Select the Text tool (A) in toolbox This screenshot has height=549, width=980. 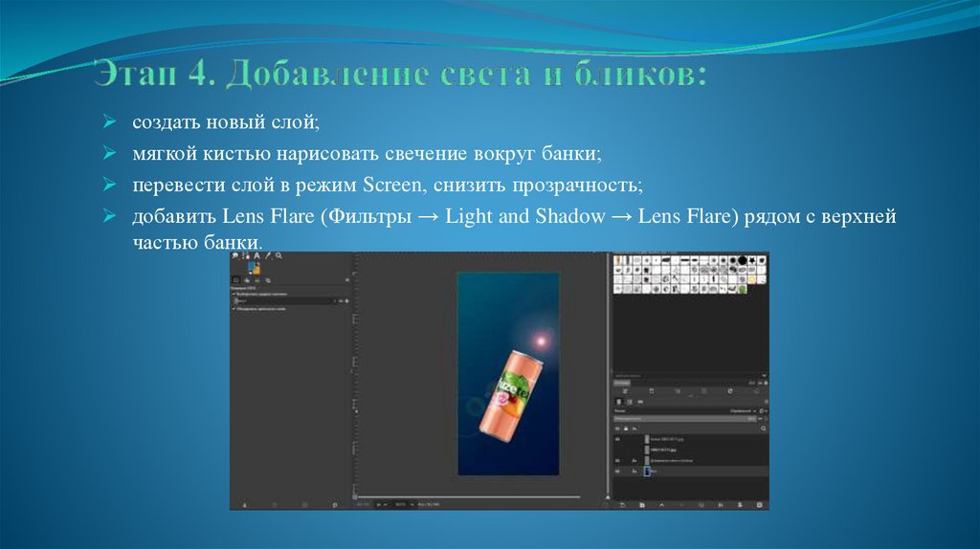pyautogui.click(x=256, y=255)
